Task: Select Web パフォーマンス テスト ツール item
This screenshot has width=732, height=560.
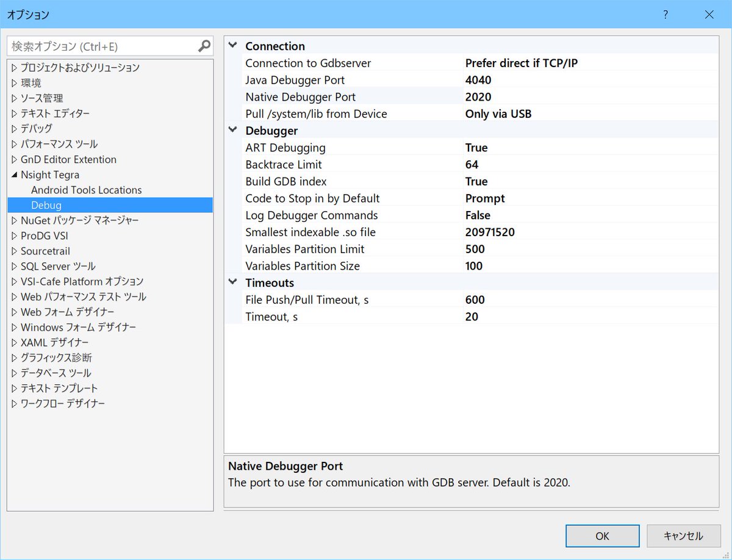Action: click(x=83, y=296)
